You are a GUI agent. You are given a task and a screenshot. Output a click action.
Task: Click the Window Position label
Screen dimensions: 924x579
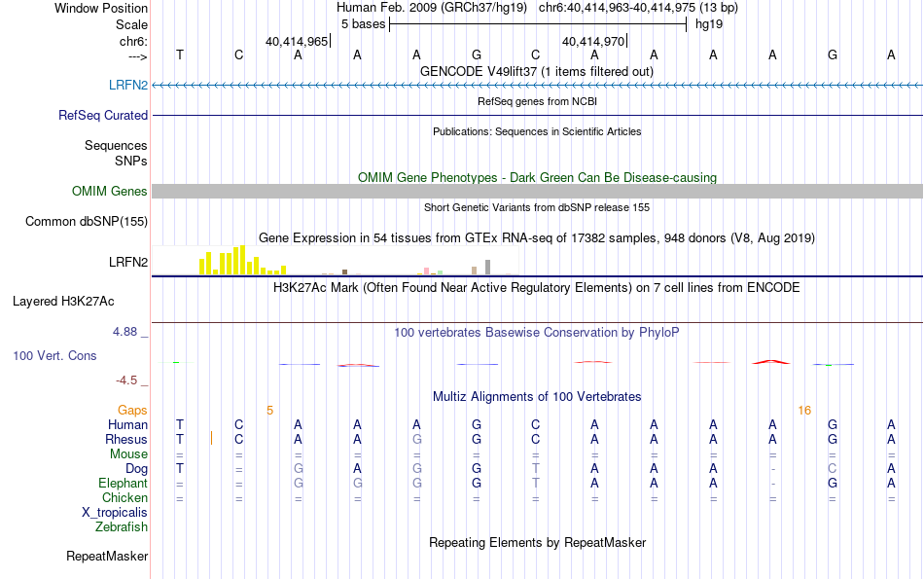pos(101,8)
